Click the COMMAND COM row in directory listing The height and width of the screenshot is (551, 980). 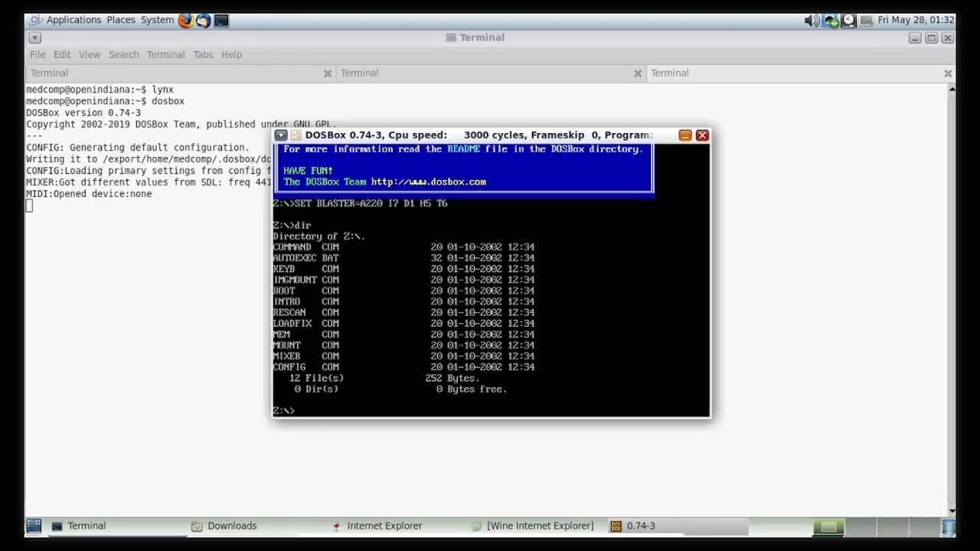[403, 247]
